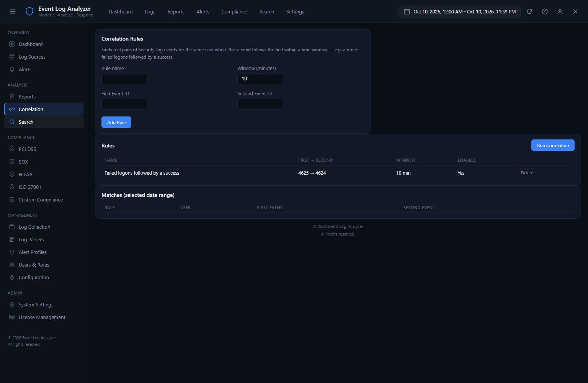The height and width of the screenshot is (383, 588).
Task: Click the Log Parsers icon
Action: tap(12, 239)
